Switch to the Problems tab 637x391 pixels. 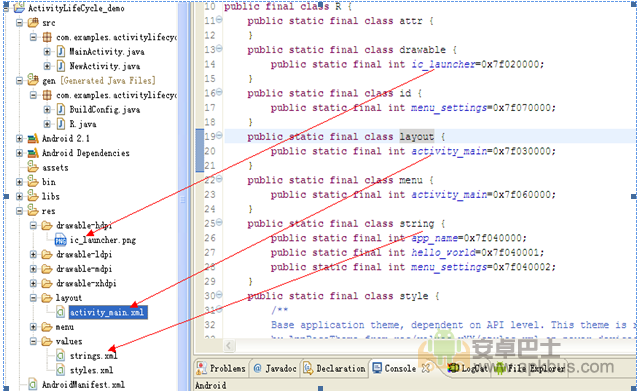click(221, 368)
